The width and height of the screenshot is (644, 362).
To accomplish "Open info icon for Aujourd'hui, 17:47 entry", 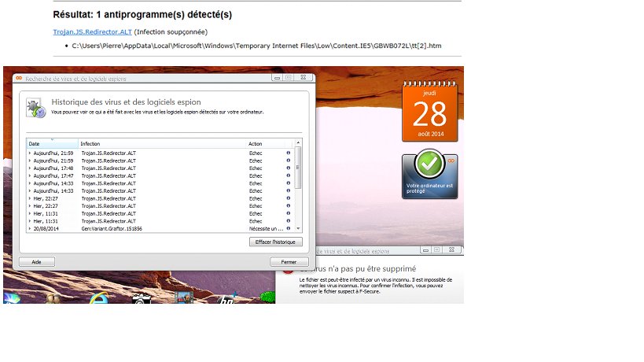I will pos(289,175).
